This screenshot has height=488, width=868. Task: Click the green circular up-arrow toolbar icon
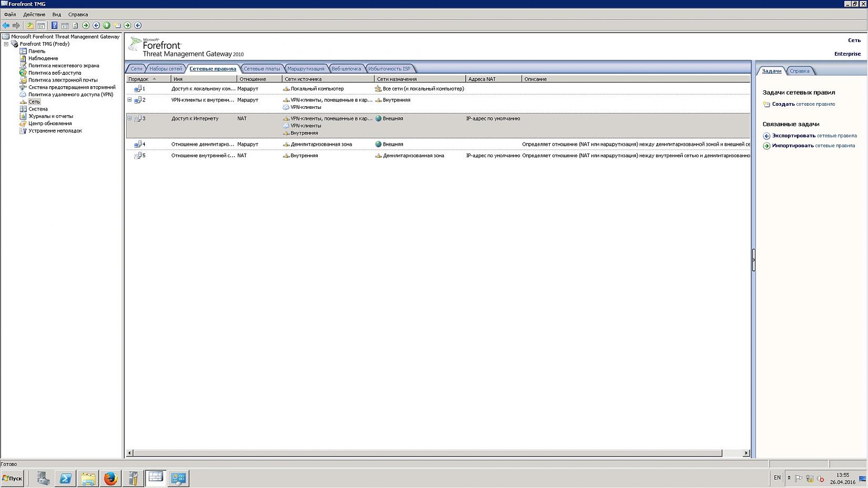[x=107, y=25]
